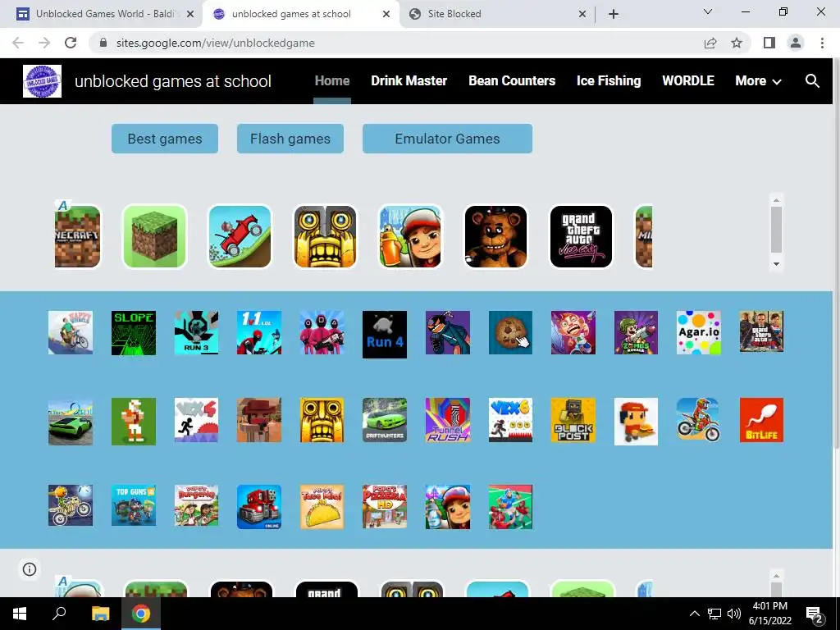Open the Squid Game guards icon
840x630 pixels.
tap(322, 333)
